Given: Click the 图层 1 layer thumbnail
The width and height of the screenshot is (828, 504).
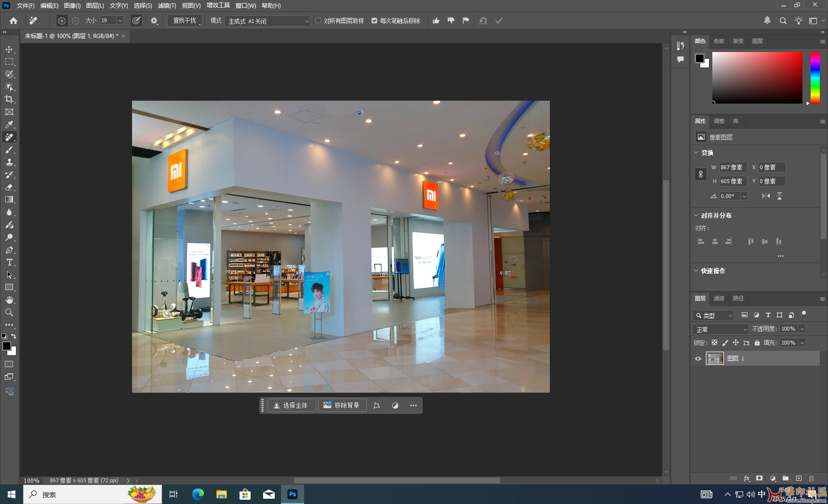Looking at the screenshot, I should [x=715, y=358].
